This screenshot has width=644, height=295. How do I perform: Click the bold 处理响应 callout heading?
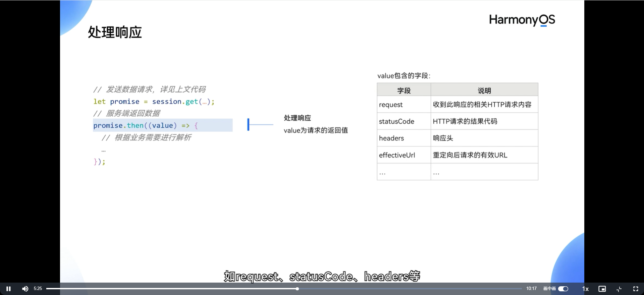tap(298, 118)
